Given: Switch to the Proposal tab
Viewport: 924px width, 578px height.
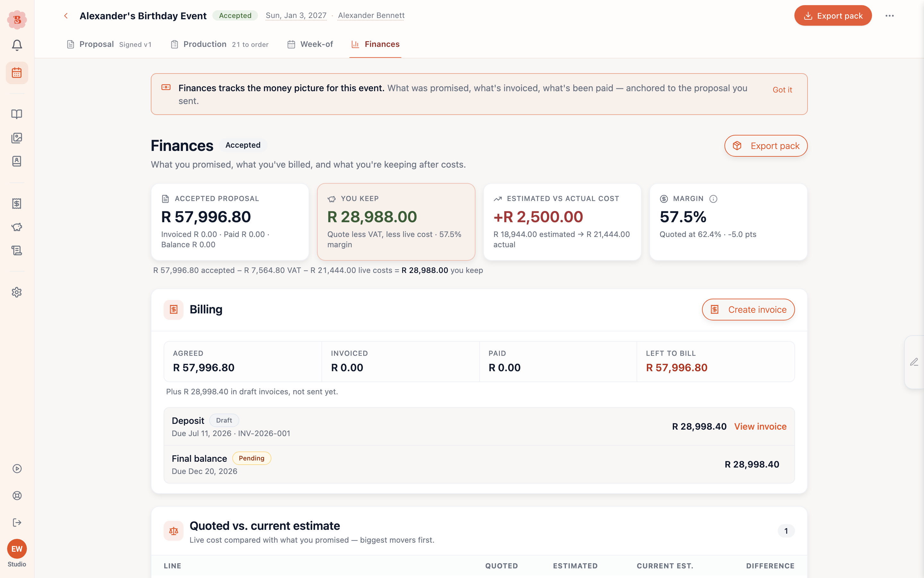Looking at the screenshot, I should click(109, 44).
